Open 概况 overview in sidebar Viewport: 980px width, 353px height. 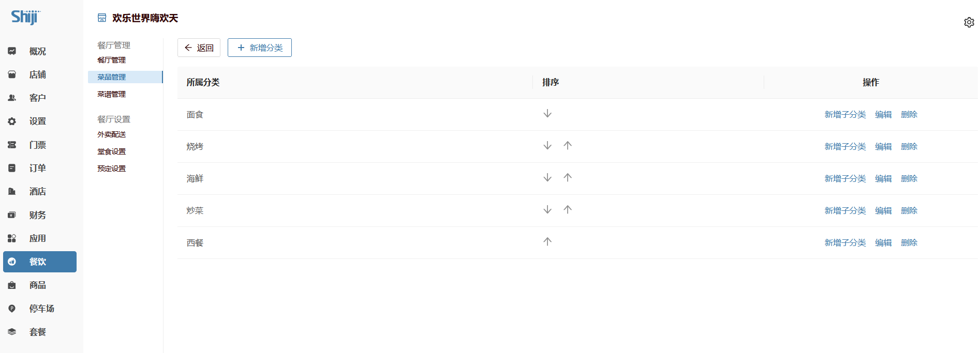click(37, 51)
